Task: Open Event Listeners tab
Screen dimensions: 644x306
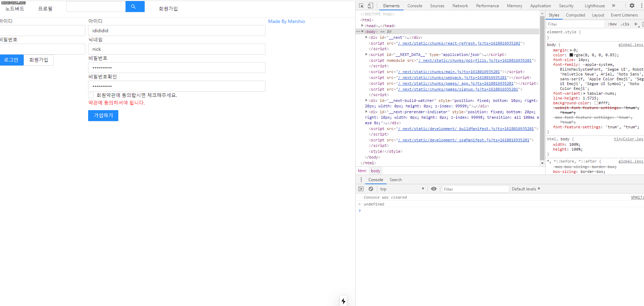Action: [x=624, y=15]
